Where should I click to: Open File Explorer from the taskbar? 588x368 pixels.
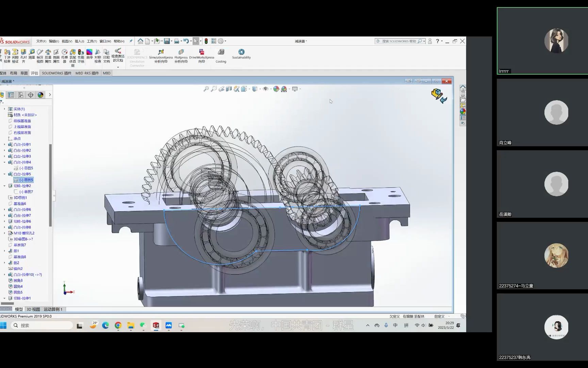pyautogui.click(x=131, y=325)
